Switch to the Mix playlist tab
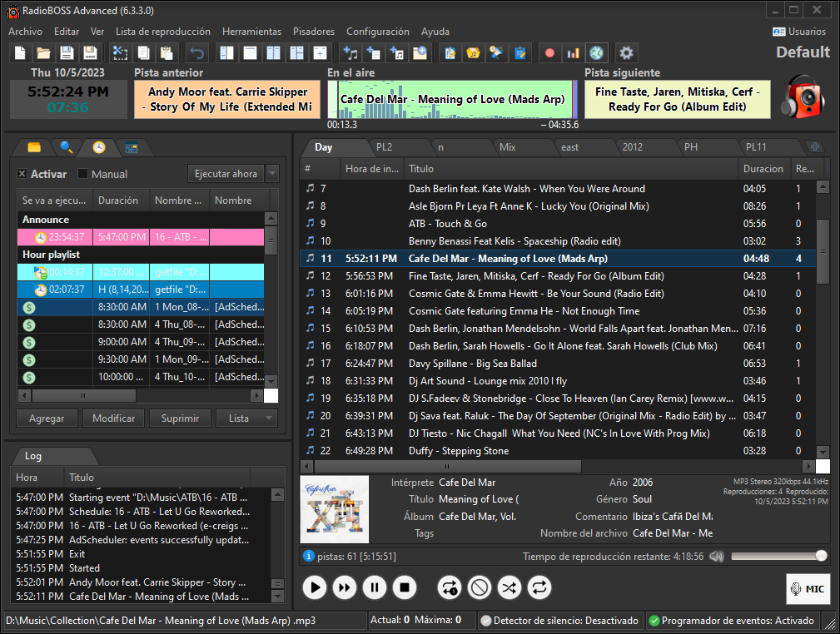 [x=507, y=146]
